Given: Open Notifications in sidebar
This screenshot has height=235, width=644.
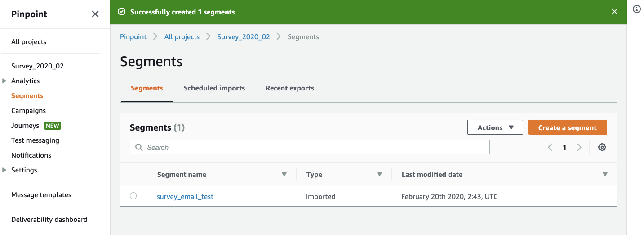Looking at the screenshot, I should [x=31, y=155].
